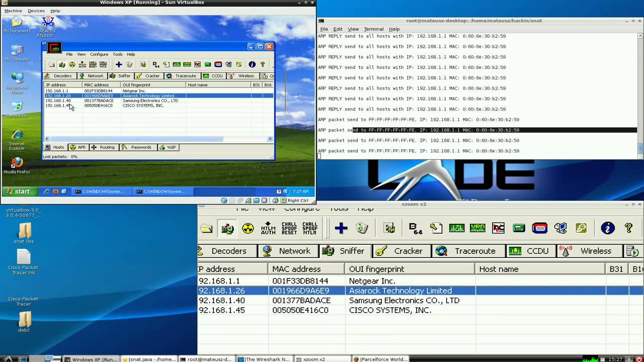Click [Parcelforce World... host taskbar button
This screenshot has width=644, height=362.
pos(380,359)
